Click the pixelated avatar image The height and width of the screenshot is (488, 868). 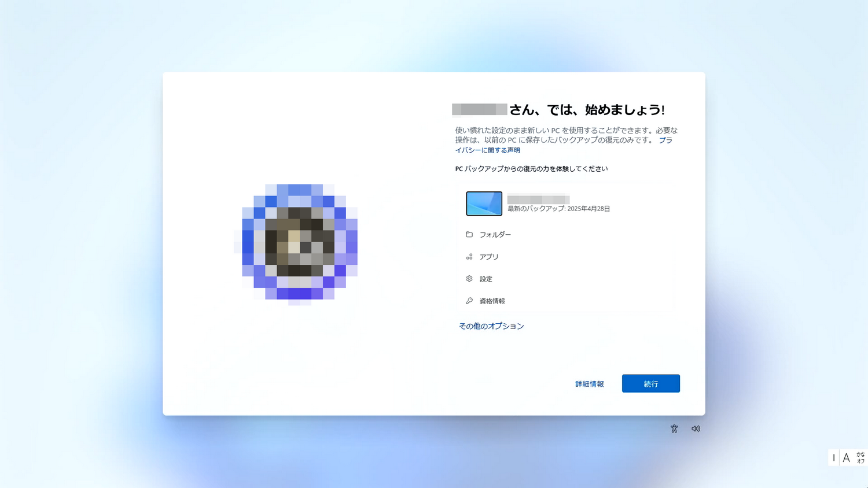(x=299, y=243)
